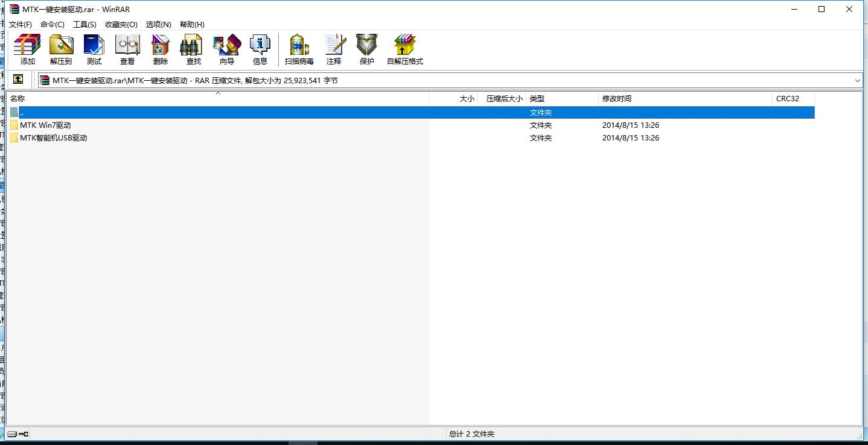Select the MTK Win7驱动 folder name

[x=45, y=125]
